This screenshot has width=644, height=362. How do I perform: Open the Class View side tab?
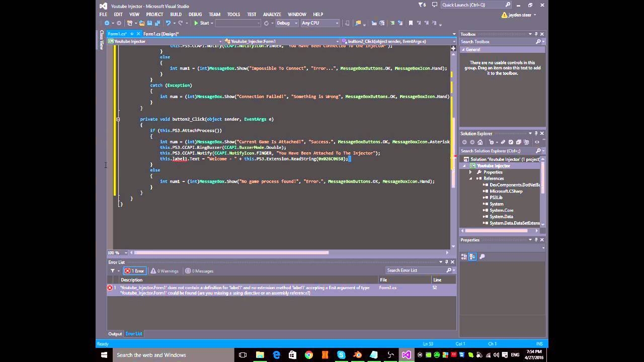101,40
